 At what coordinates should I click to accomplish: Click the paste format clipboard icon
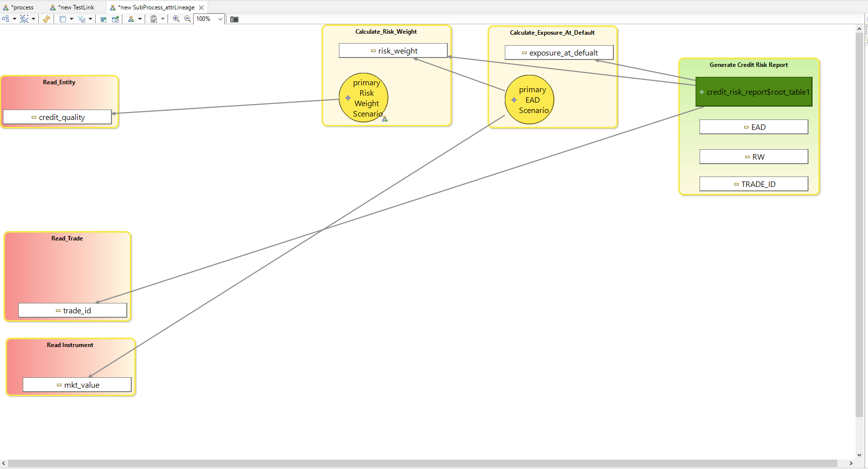click(x=154, y=19)
